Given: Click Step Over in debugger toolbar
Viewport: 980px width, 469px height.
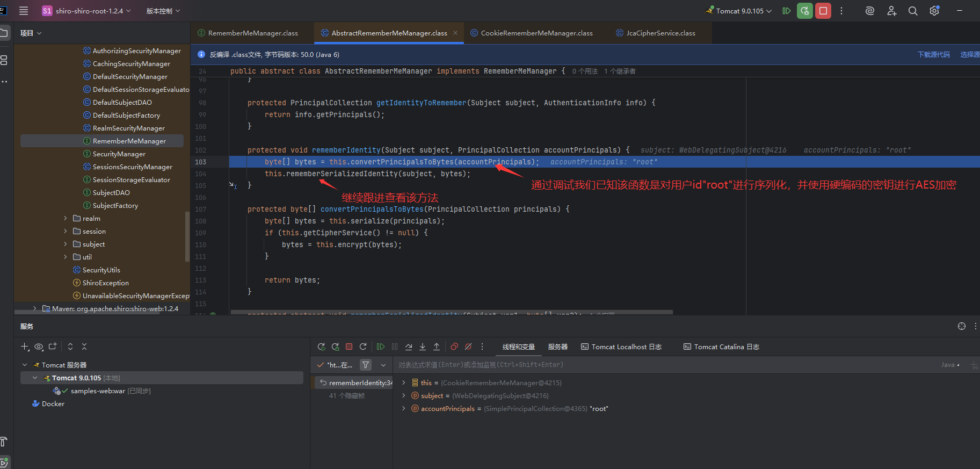Looking at the screenshot, I should coord(409,347).
